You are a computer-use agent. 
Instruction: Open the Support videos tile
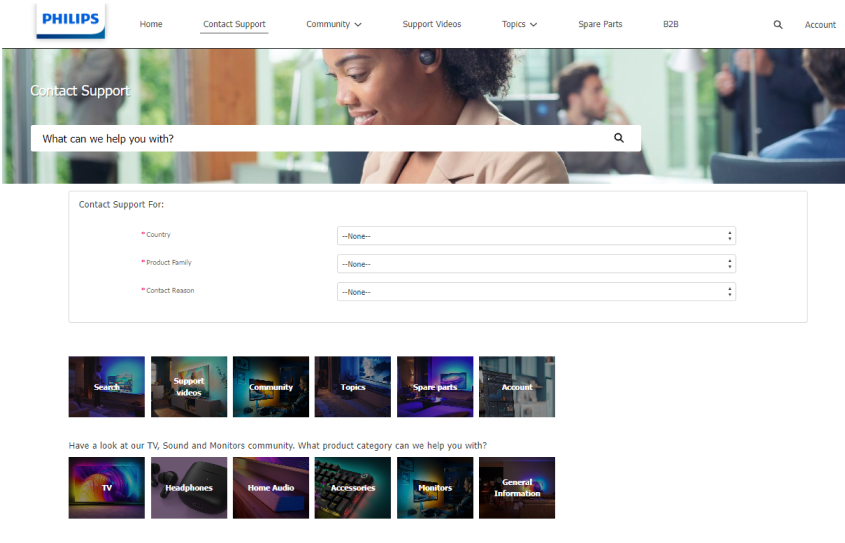click(x=189, y=387)
